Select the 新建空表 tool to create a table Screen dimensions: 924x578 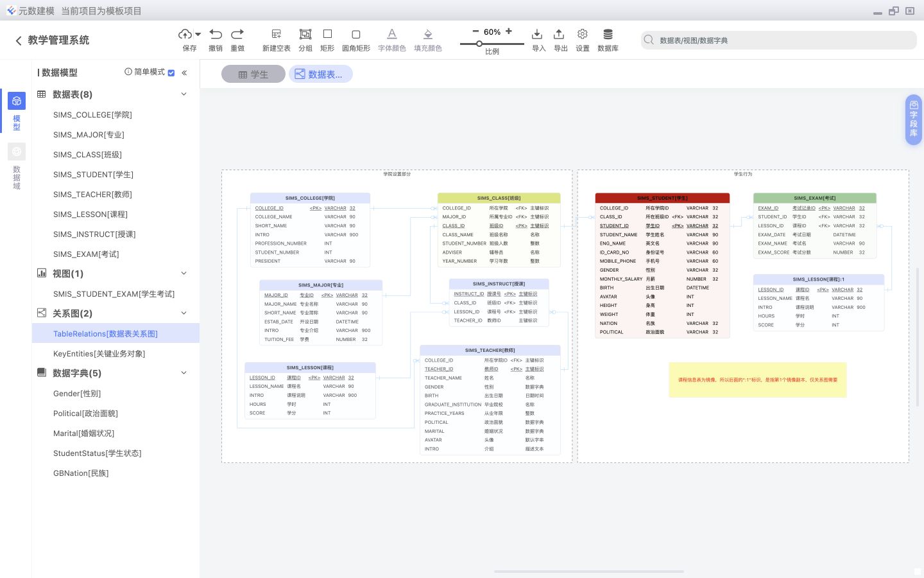click(x=276, y=39)
